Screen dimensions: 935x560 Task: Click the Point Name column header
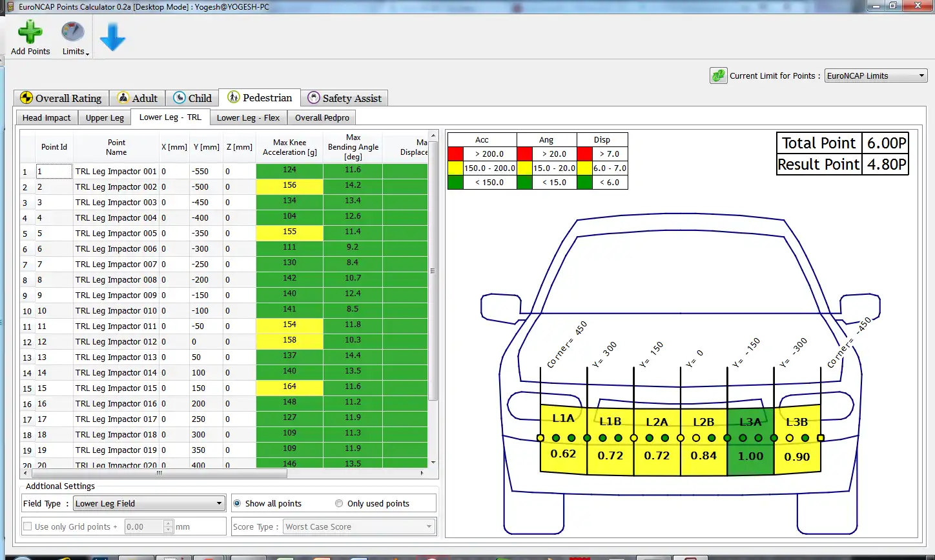[116, 147]
